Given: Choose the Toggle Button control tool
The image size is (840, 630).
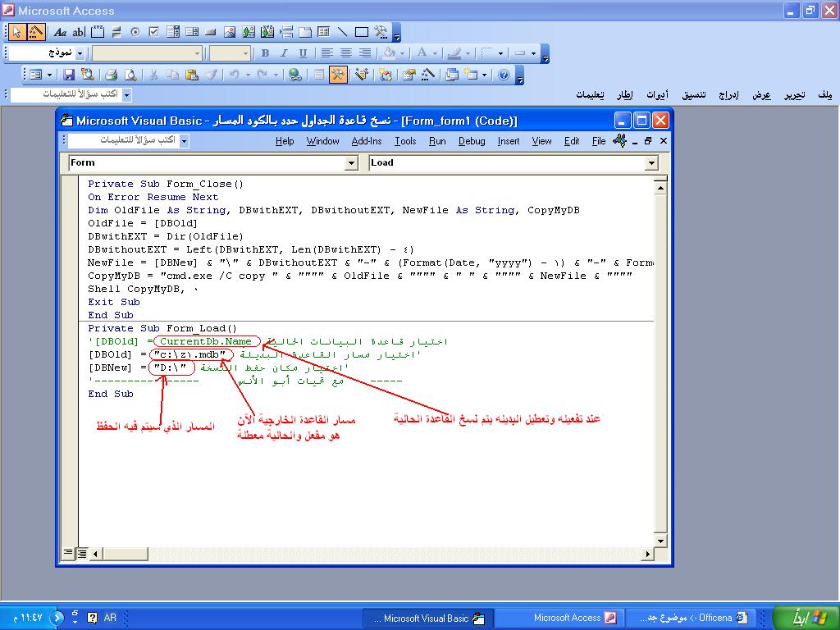Looking at the screenshot, I should tap(116, 32).
